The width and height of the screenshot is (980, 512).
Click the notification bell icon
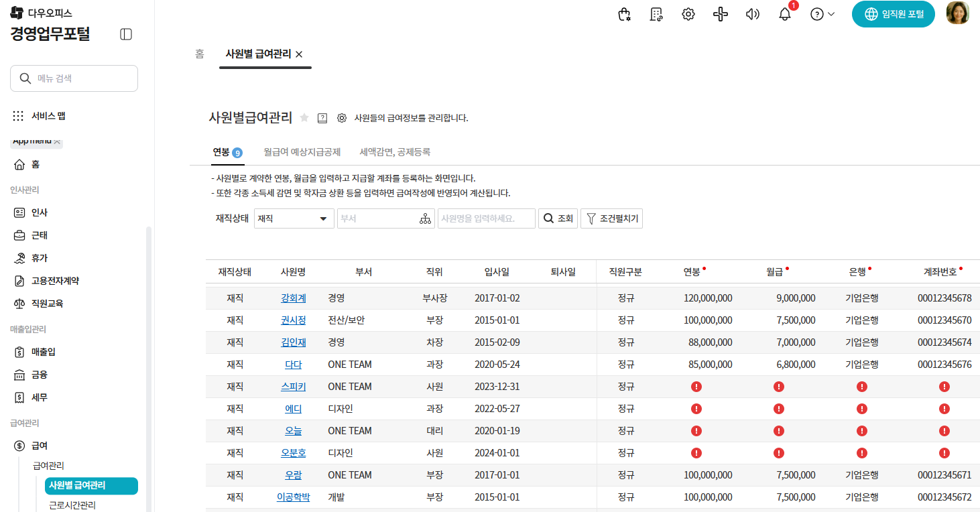[785, 14]
